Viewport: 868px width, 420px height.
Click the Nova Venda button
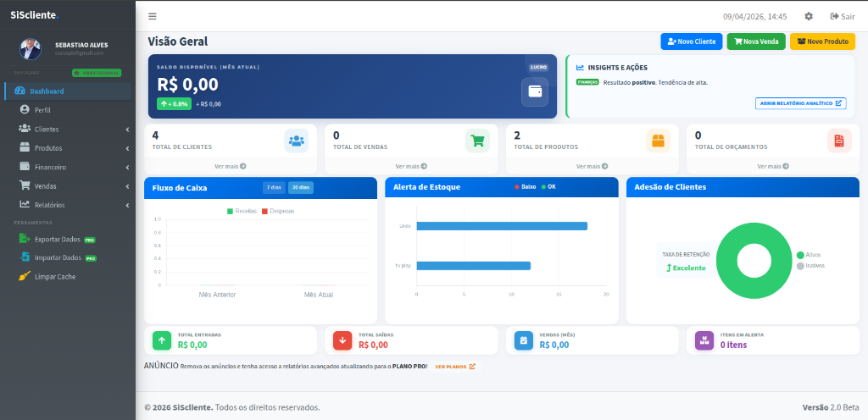756,41
